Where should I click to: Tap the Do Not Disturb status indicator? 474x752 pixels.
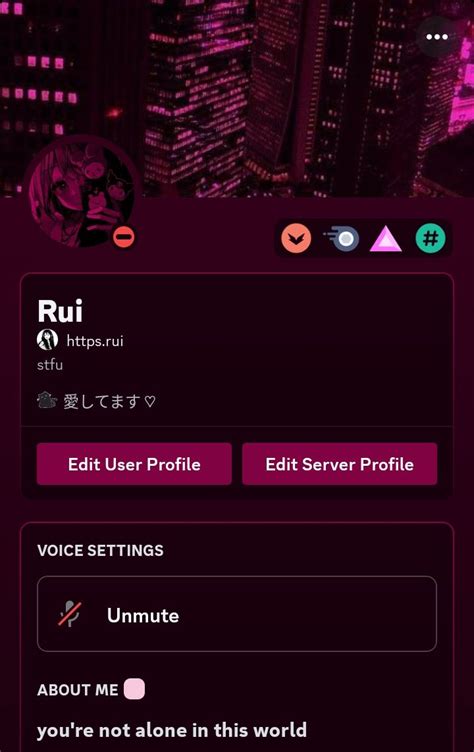124,237
